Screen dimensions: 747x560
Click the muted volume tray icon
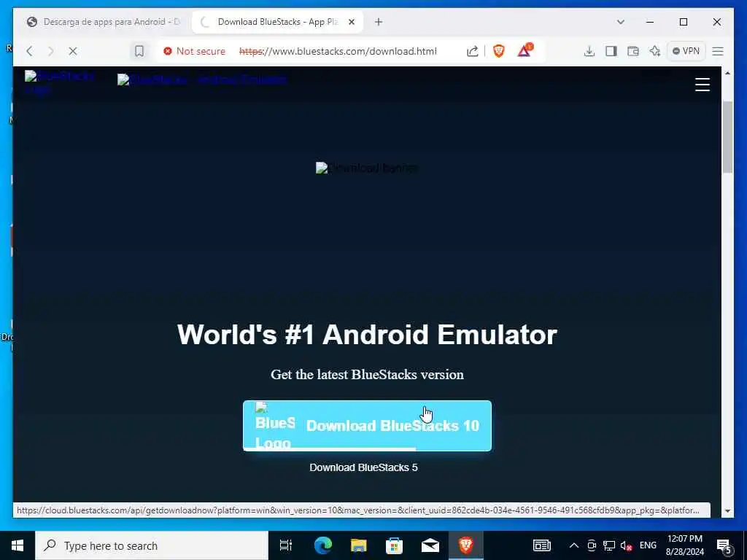[627, 546]
